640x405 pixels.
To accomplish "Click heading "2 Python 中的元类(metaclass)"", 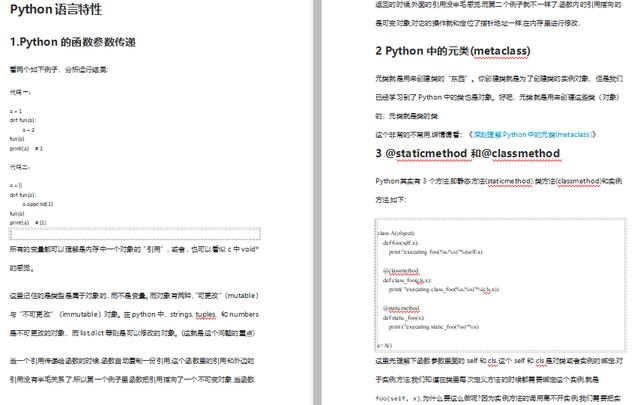I will coord(453,51).
